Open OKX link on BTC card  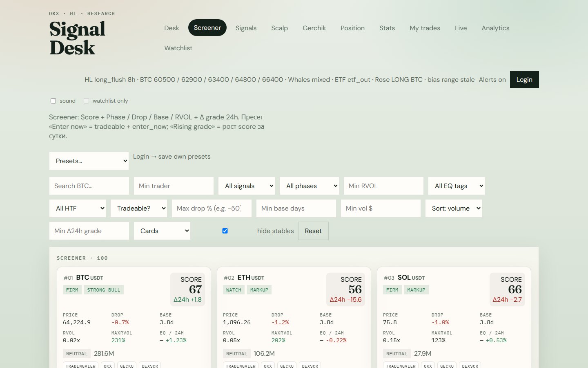(108, 366)
